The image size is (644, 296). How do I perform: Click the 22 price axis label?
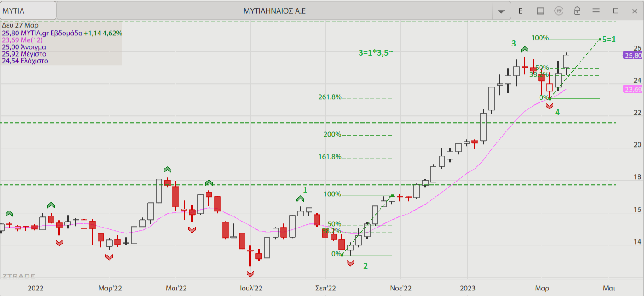pos(638,113)
